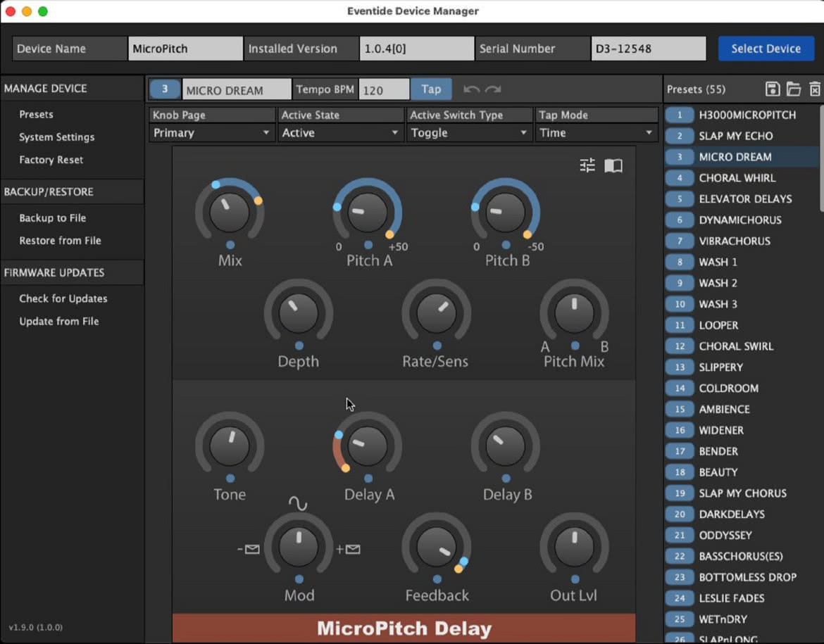The image size is (824, 644).
Task: Select Check for Updates
Action: [63, 298]
